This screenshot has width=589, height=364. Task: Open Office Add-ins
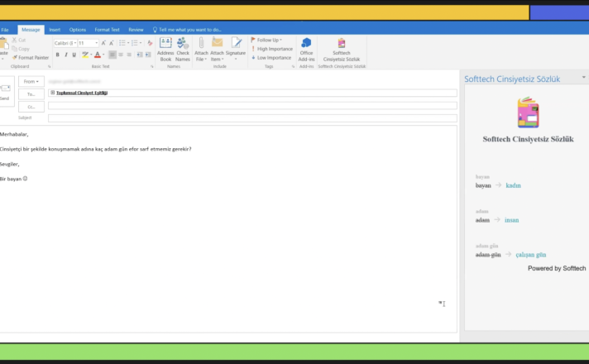click(x=306, y=50)
